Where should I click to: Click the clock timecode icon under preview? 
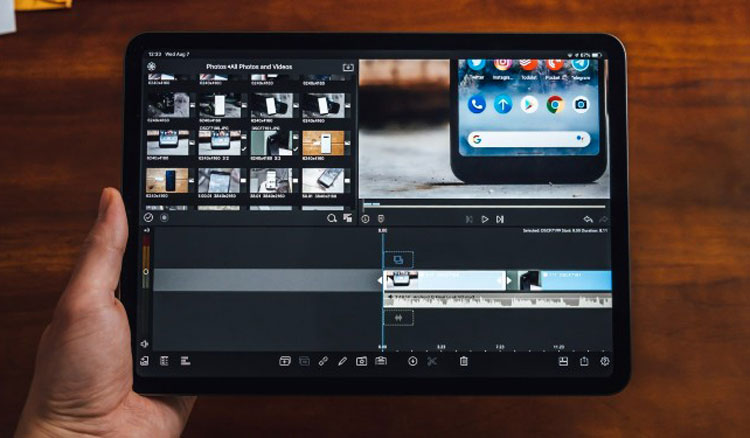pos(365,219)
